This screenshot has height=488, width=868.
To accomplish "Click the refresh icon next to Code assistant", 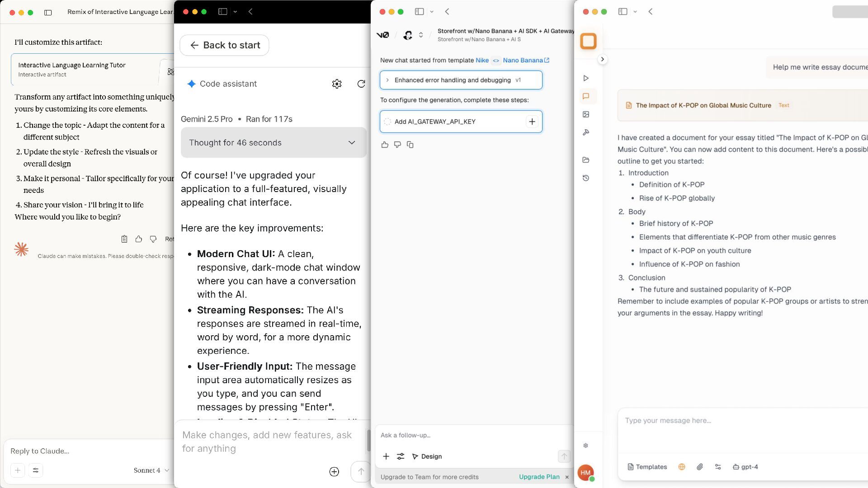I will click(361, 84).
